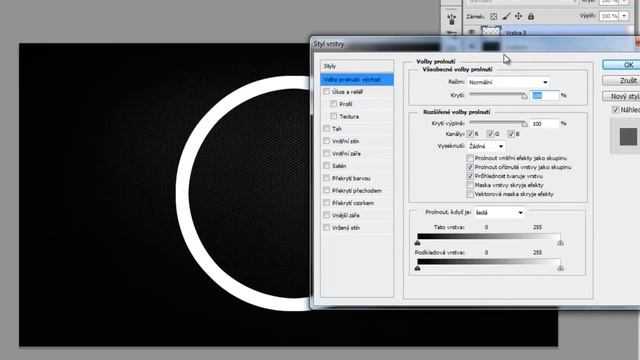
Task: Toggle the B channel checkbox
Action: [x=511, y=134]
